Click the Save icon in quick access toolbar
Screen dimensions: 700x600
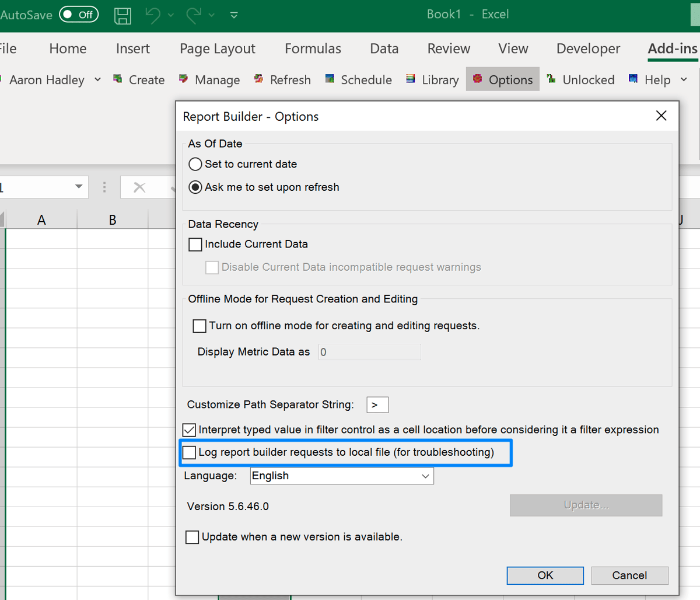tap(123, 15)
